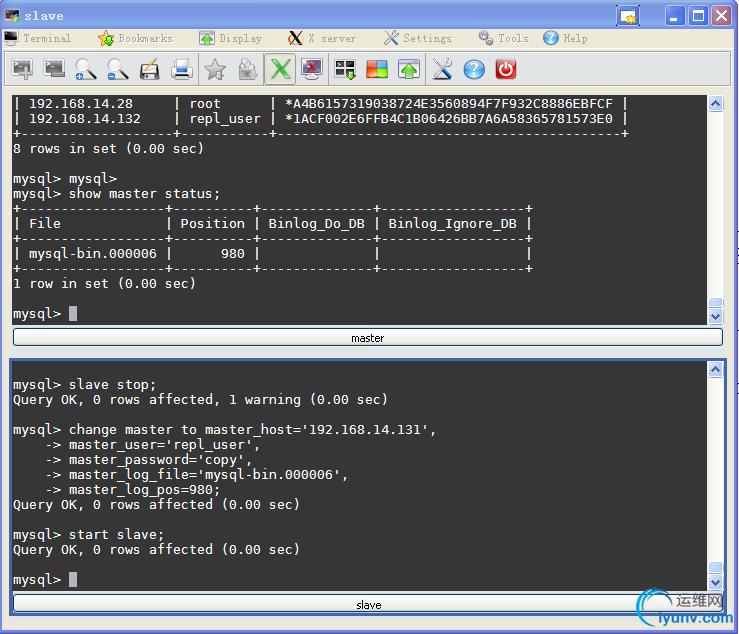This screenshot has width=739, height=634.
Task: Click "master_user='repl_user'," line
Action: [x=164, y=445]
